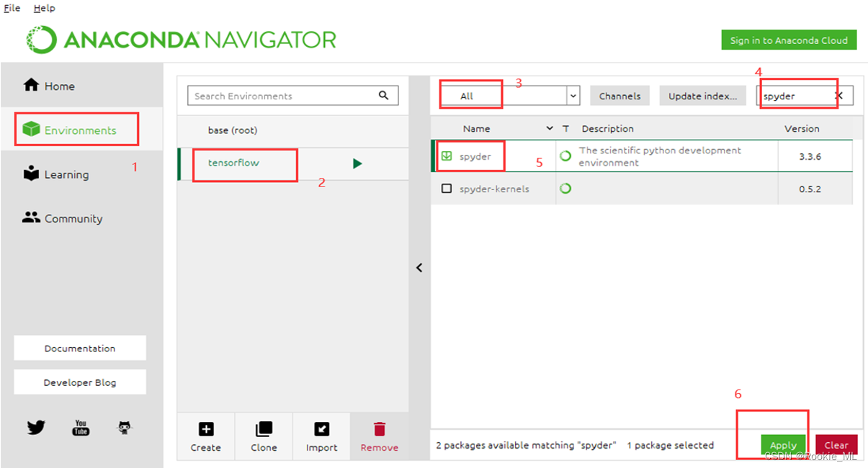Image resolution: width=868 pixels, height=468 pixels.
Task: Click the Remove environment trash icon
Action: click(380, 429)
